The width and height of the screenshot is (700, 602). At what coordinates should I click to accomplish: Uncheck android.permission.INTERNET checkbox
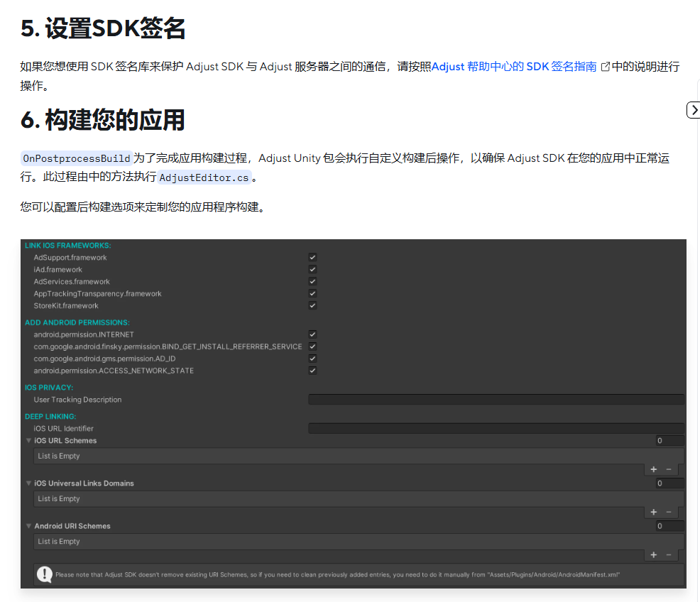(x=312, y=334)
